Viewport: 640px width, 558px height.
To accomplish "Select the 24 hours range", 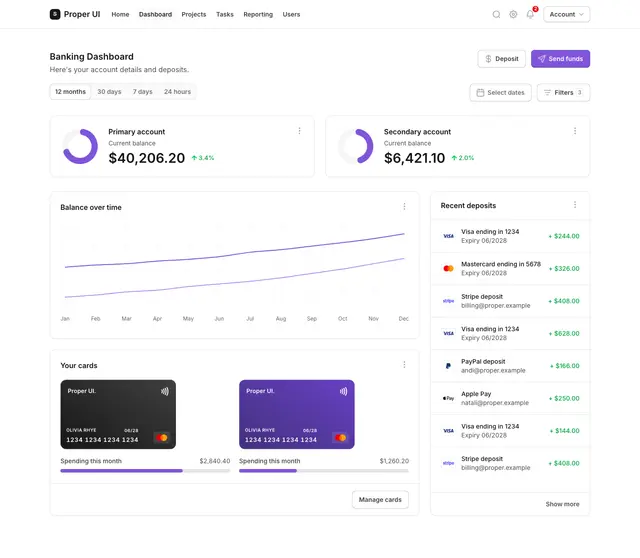I will (x=177, y=91).
